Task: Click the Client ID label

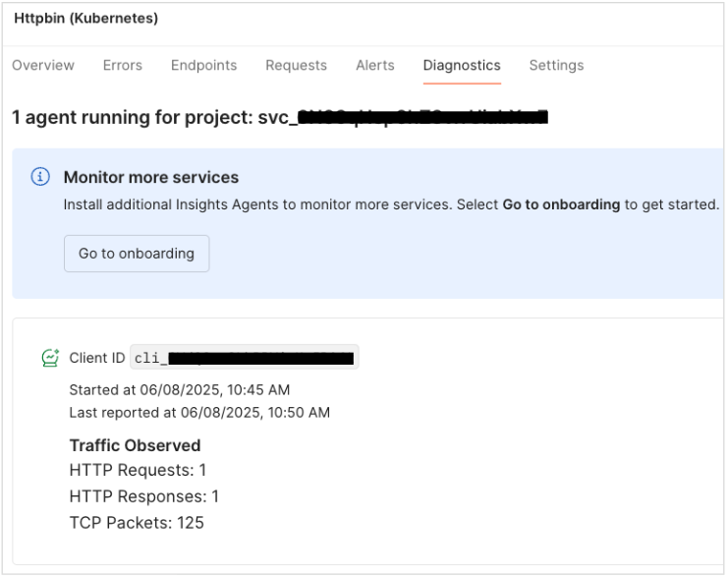Action: click(x=97, y=358)
